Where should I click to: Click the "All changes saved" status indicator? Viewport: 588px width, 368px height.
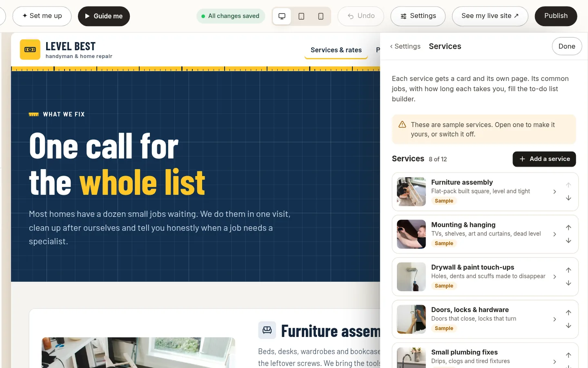click(x=231, y=16)
